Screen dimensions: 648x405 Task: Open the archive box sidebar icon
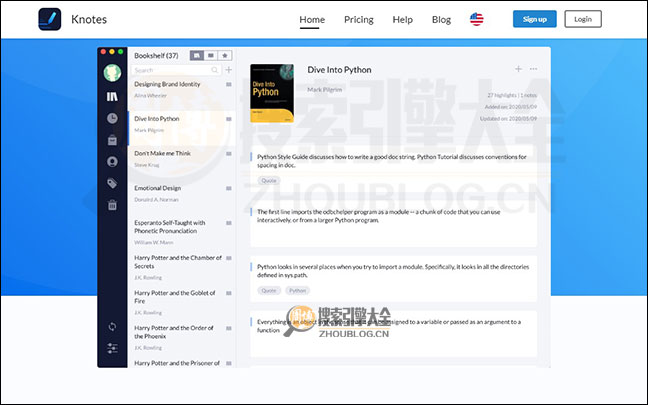[x=112, y=140]
